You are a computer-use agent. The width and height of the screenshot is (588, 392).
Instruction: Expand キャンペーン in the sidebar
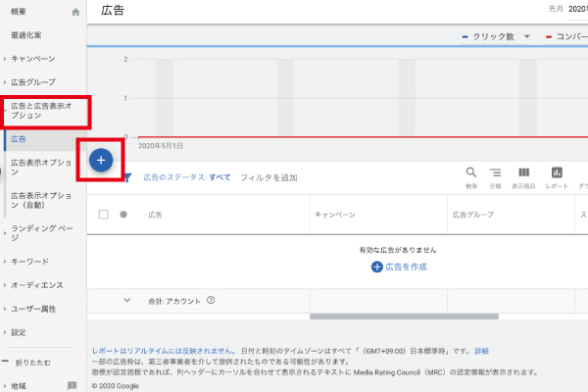click(39, 59)
